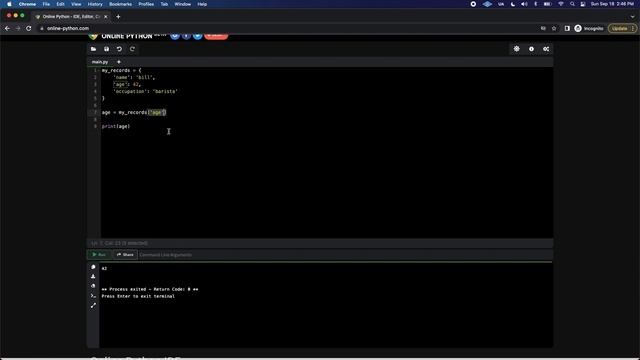Open the volume control in menu bar
Image resolution: width=640 pixels, height=360 pixels.
(524, 4)
